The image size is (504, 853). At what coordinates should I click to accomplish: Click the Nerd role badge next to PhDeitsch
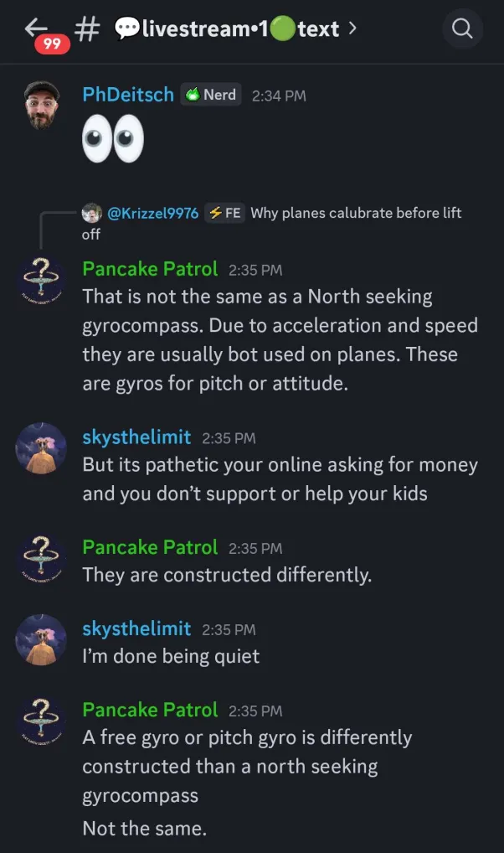(211, 95)
